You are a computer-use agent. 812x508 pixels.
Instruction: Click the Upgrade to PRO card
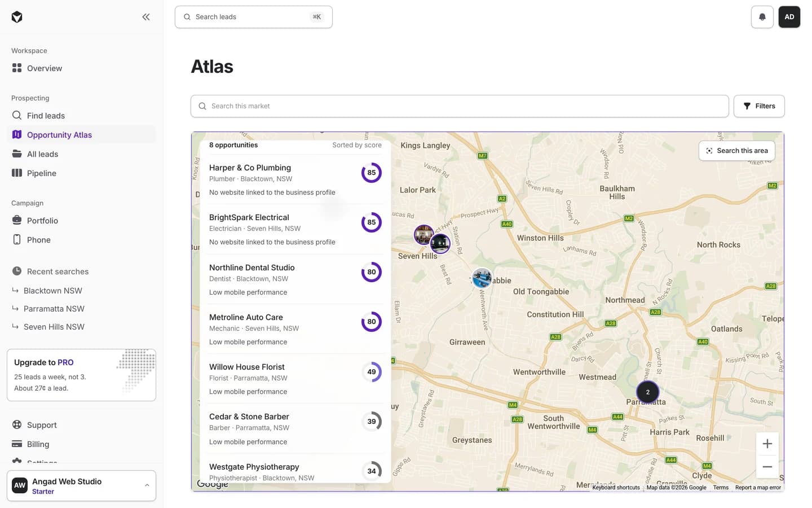pos(81,375)
